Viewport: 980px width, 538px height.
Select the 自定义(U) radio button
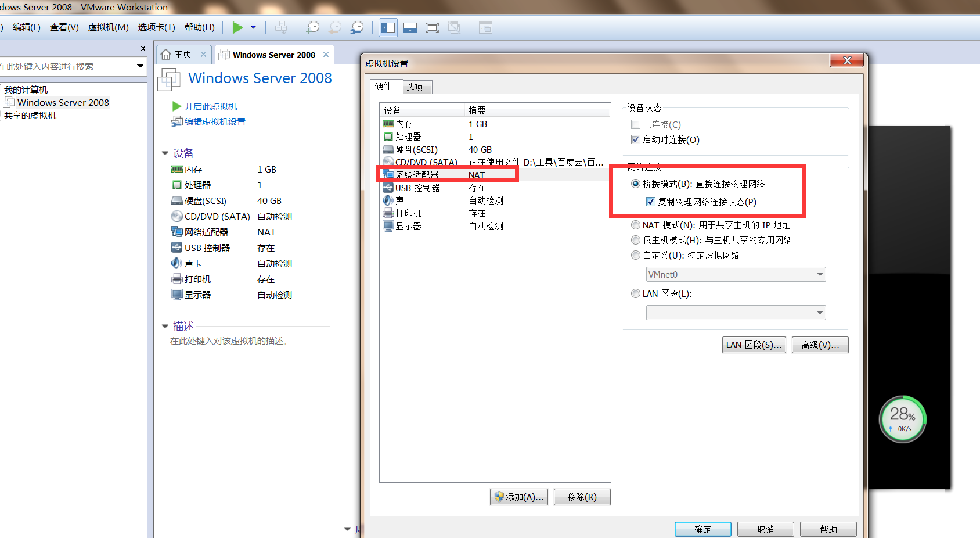tap(636, 255)
